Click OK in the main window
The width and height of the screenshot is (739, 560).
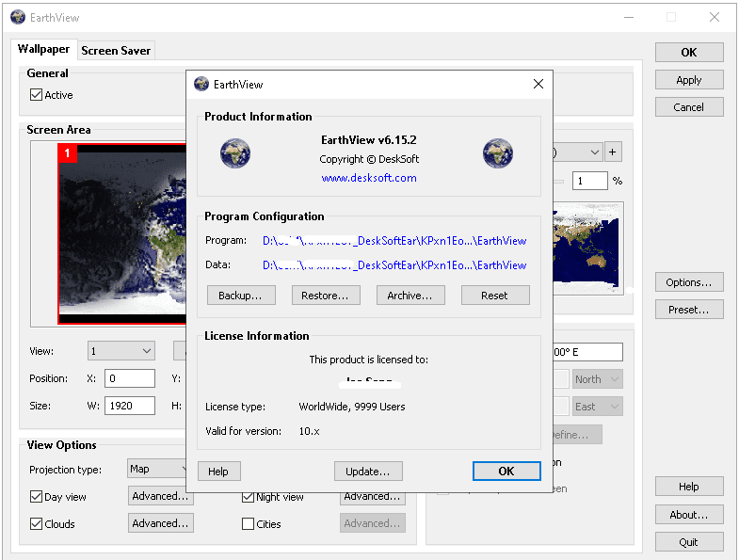pos(689,53)
